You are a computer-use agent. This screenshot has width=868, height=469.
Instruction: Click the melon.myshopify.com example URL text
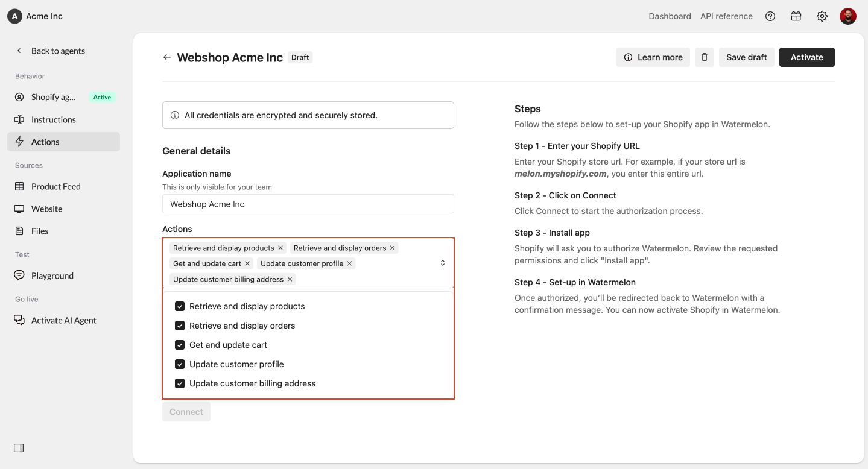(x=560, y=174)
